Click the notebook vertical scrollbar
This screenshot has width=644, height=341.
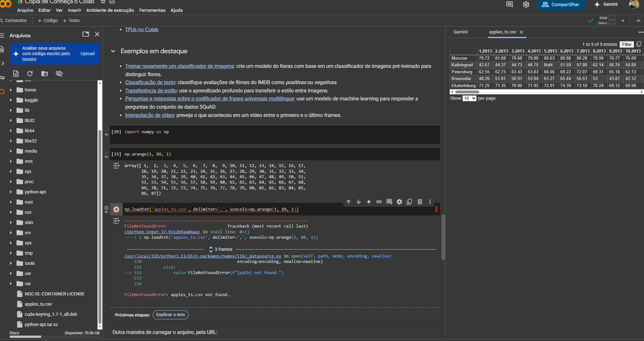(443, 237)
